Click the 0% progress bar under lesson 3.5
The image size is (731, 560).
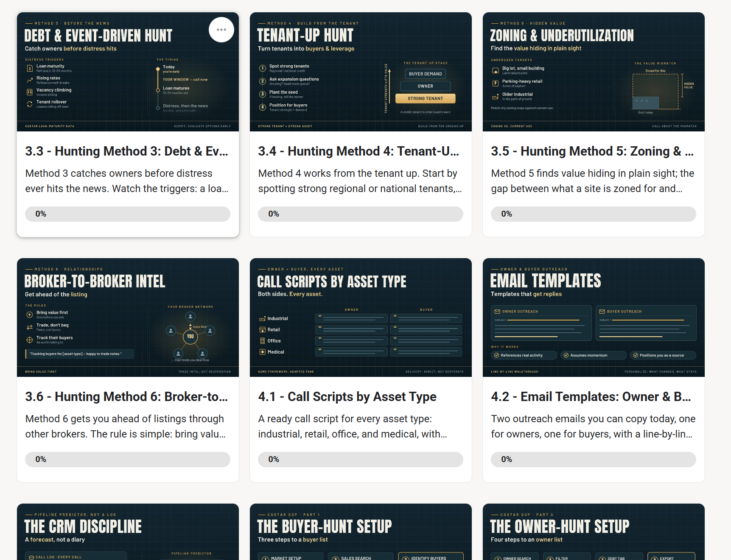tap(594, 214)
